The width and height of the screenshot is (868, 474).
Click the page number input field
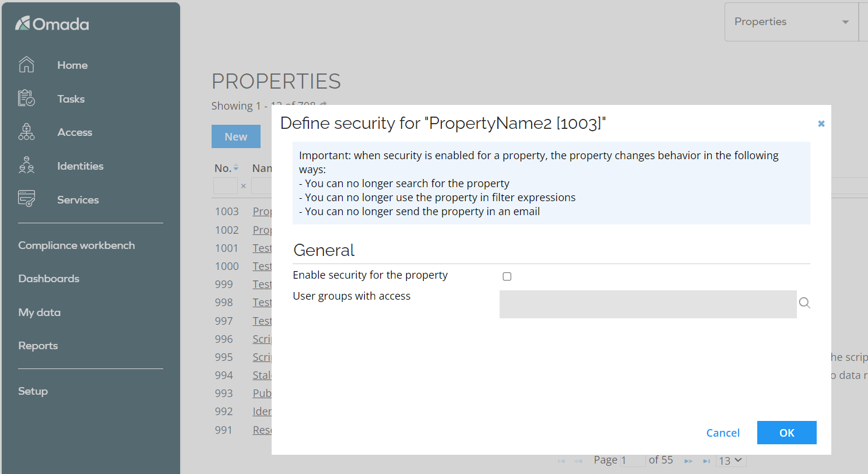coord(632,461)
